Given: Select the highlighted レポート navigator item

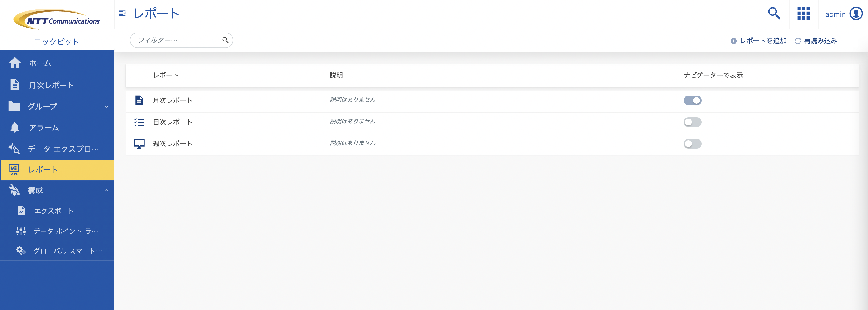Looking at the screenshot, I should click(x=57, y=170).
